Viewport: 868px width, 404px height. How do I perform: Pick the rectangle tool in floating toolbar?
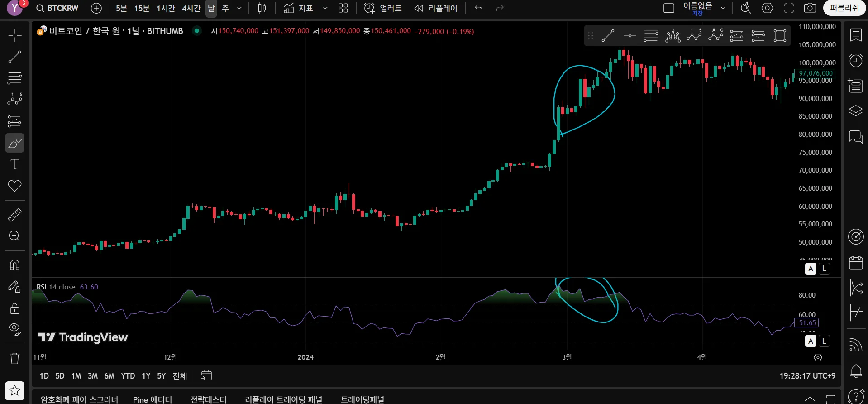tap(780, 35)
